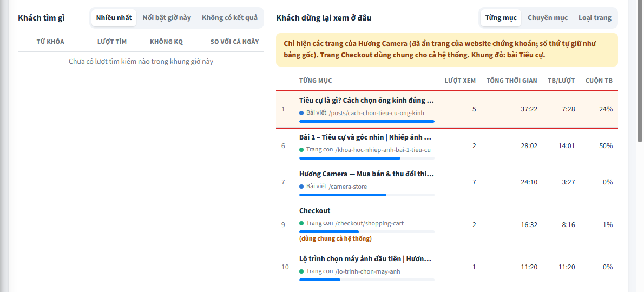Click average time 7:28

568,109
